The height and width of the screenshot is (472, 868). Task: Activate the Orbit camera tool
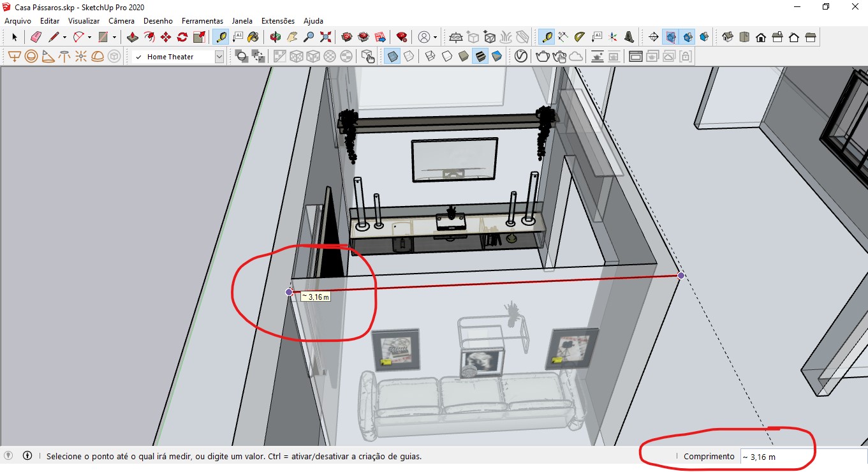point(276,37)
